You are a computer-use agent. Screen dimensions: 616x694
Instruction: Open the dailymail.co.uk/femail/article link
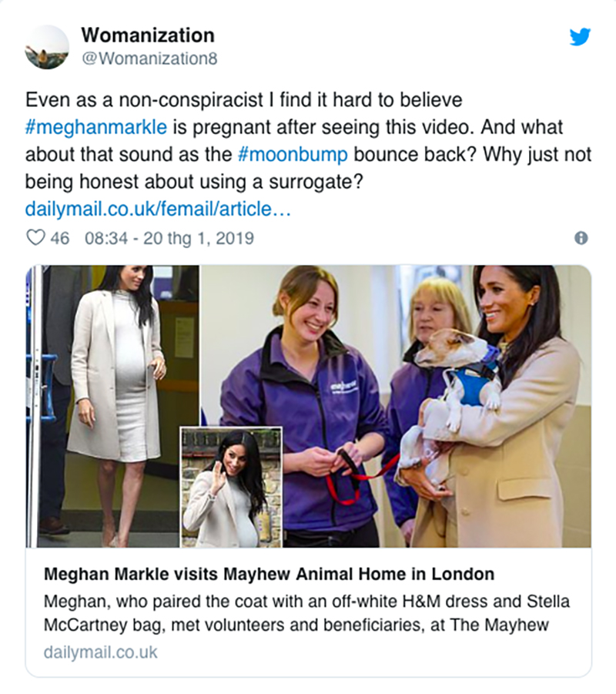click(157, 210)
